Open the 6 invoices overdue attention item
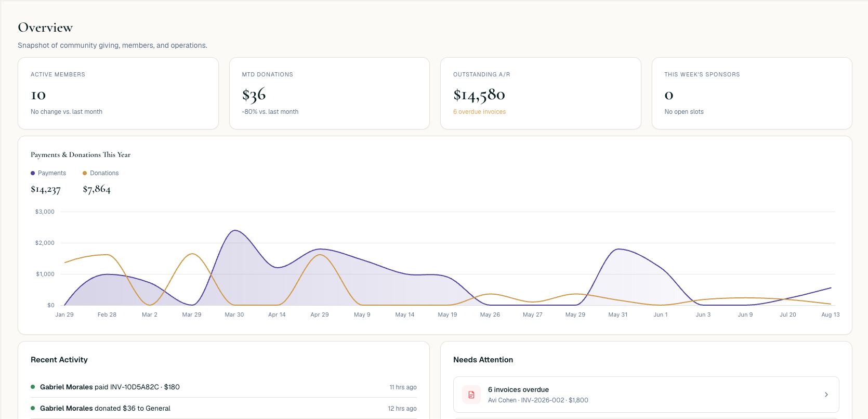Viewport: 868px width, 419px height. [x=646, y=395]
